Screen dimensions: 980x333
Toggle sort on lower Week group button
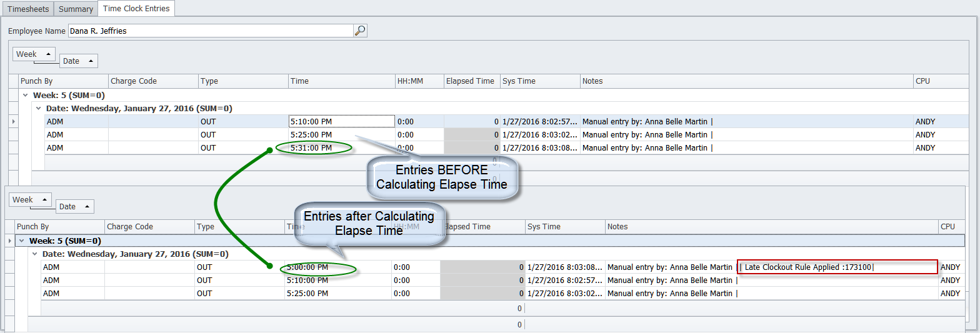[x=31, y=200]
